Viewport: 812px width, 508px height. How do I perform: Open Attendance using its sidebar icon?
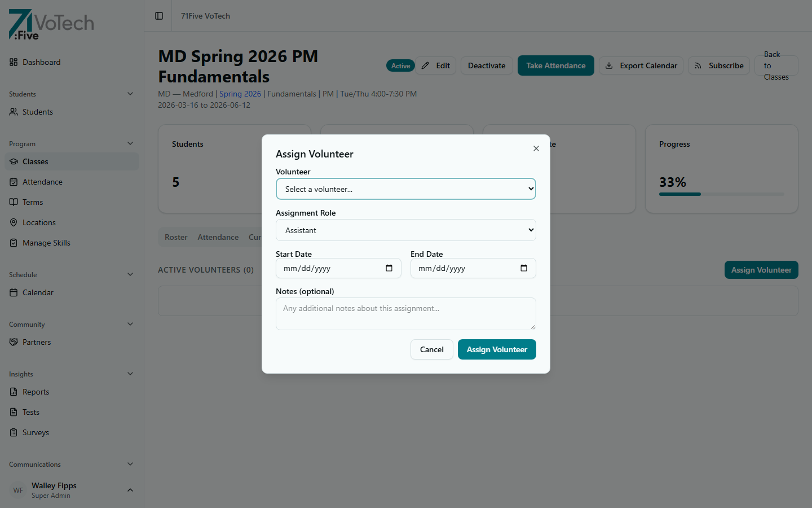coord(14,182)
